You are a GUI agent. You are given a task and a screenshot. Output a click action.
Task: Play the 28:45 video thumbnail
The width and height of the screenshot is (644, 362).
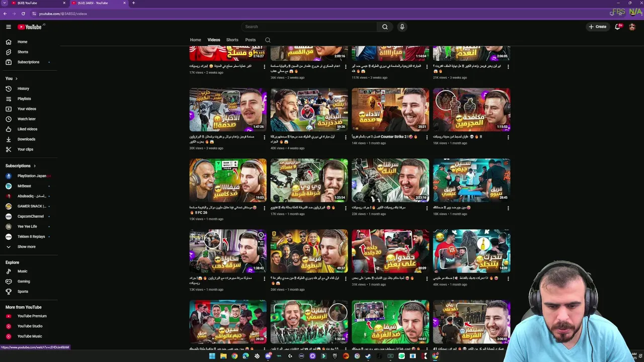[x=471, y=180]
